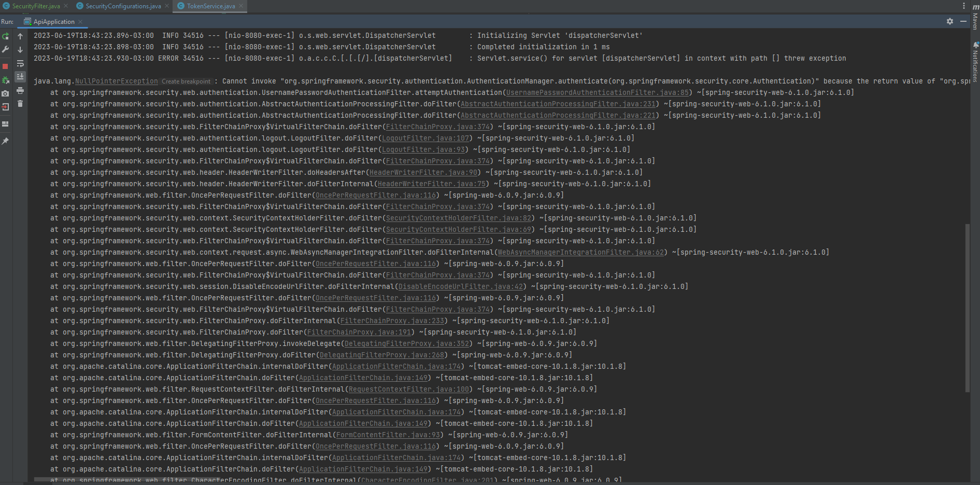Click the console horizontal scrollbar thumb
980x485 pixels.
click(x=127, y=480)
